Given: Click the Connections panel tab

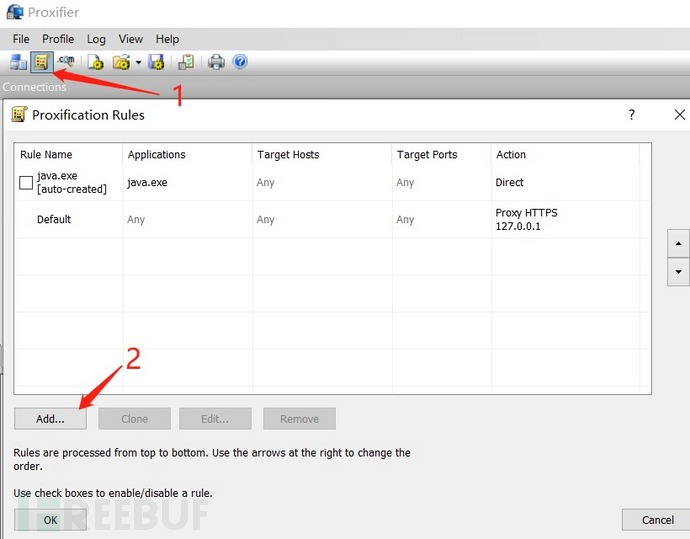Looking at the screenshot, I should point(34,87).
